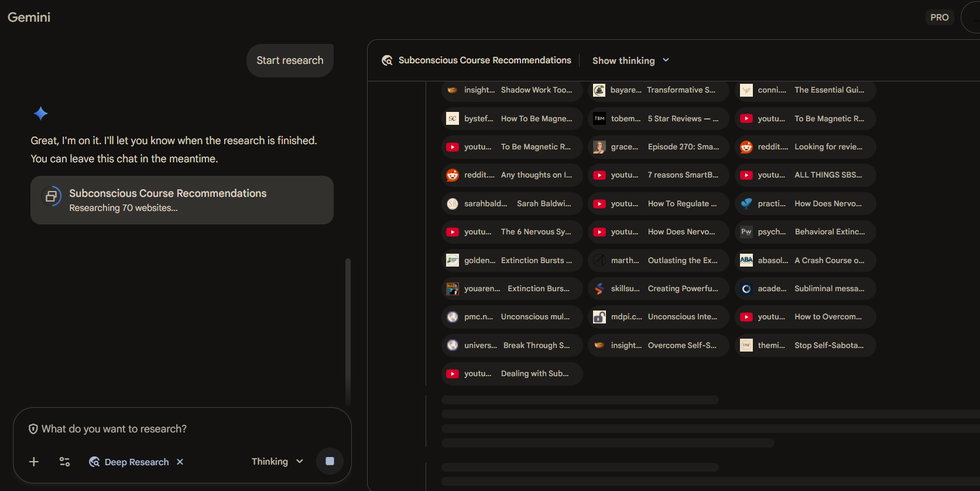The height and width of the screenshot is (491, 980).
Task: Open the psych 'Behavioral Extinc...' source
Action: pos(805,232)
